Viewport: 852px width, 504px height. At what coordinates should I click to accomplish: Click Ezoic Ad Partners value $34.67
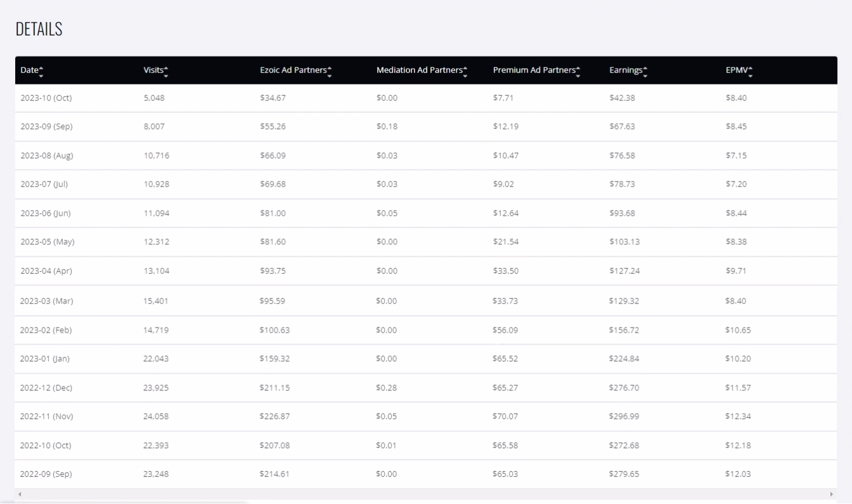pos(273,98)
